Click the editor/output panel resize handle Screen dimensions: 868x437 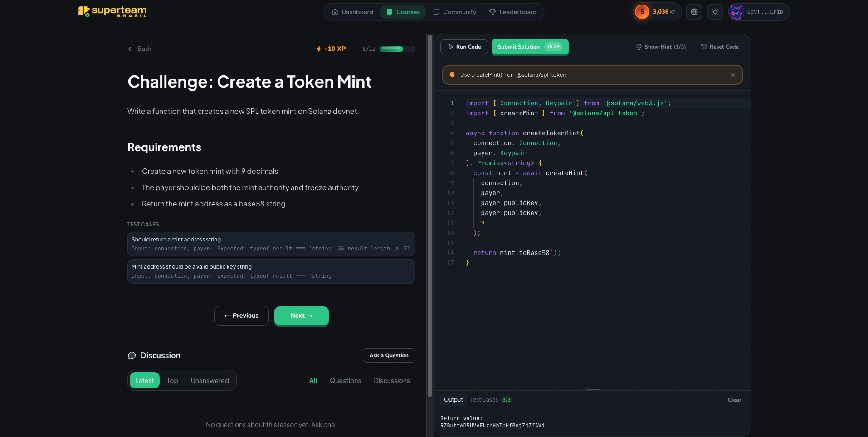(593, 389)
